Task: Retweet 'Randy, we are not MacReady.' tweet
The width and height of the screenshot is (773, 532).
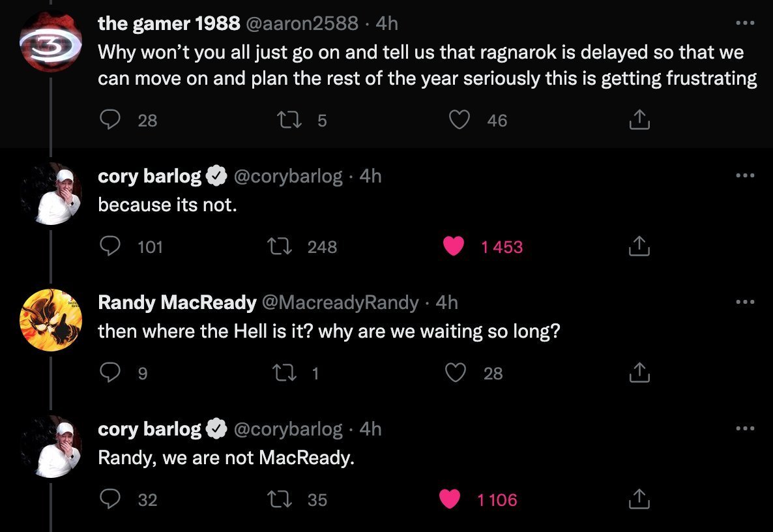Action: click(x=280, y=499)
